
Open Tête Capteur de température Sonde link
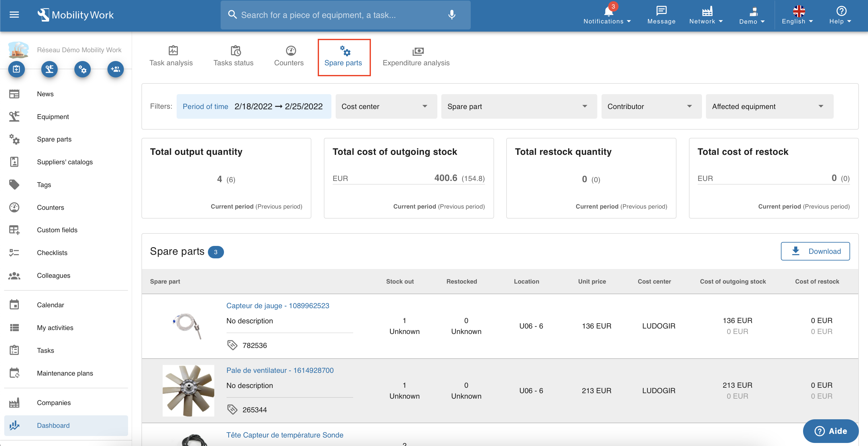pos(285,435)
